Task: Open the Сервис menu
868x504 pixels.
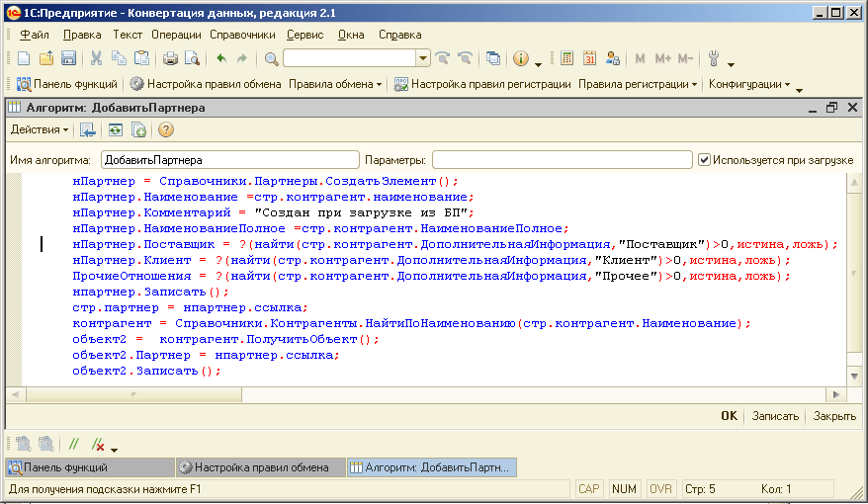Action: pos(305,35)
